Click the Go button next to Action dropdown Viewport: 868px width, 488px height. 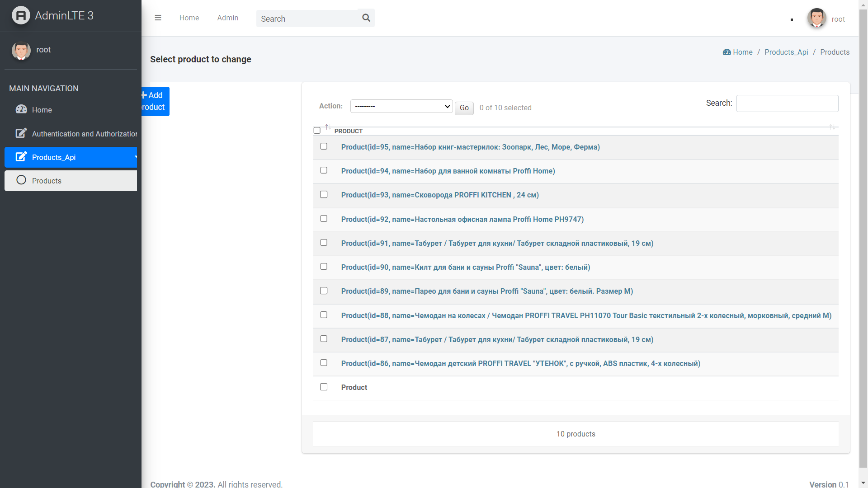pos(464,107)
